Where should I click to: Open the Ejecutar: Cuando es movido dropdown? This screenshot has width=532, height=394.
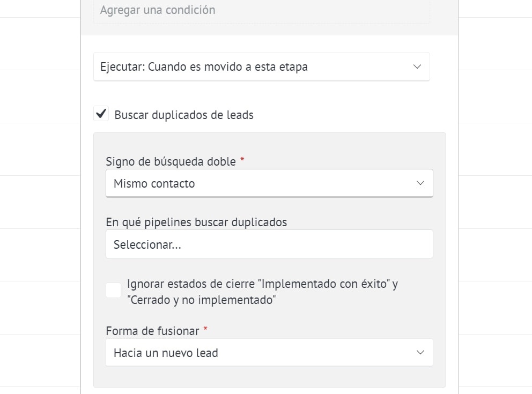tap(261, 66)
